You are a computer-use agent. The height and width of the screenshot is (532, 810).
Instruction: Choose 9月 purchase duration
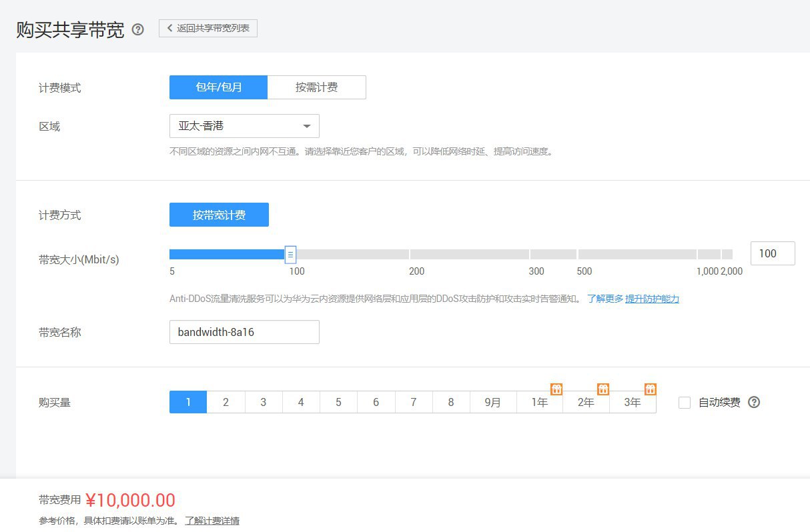tap(493, 402)
